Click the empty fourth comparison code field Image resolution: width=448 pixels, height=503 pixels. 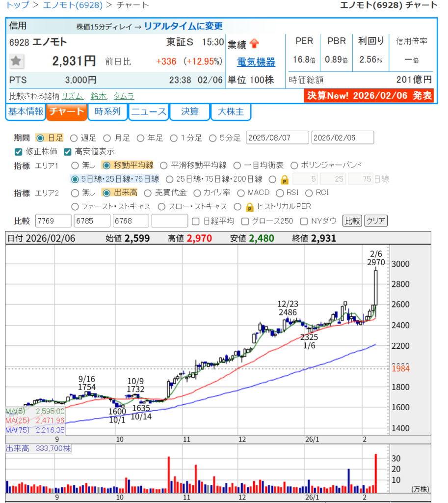(x=170, y=221)
